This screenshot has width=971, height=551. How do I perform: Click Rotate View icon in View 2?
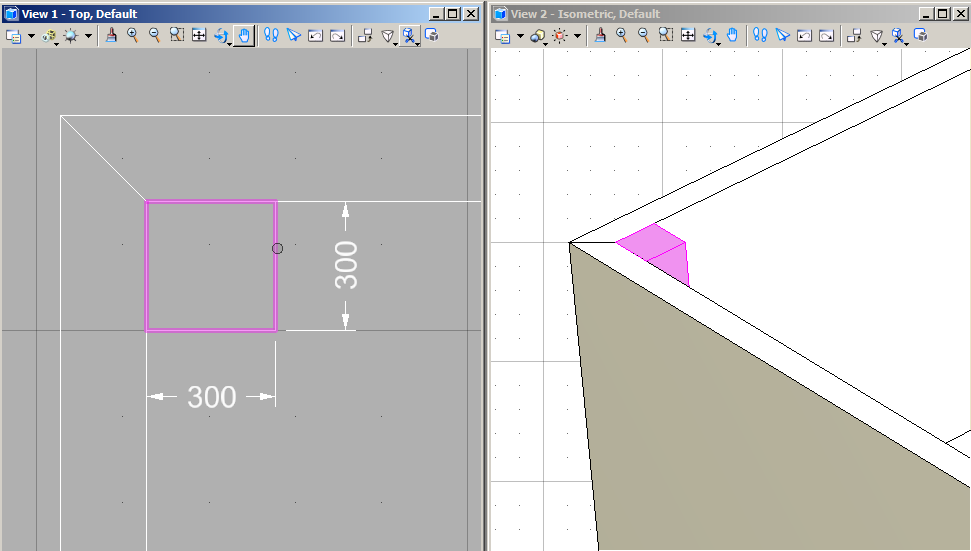click(711, 35)
